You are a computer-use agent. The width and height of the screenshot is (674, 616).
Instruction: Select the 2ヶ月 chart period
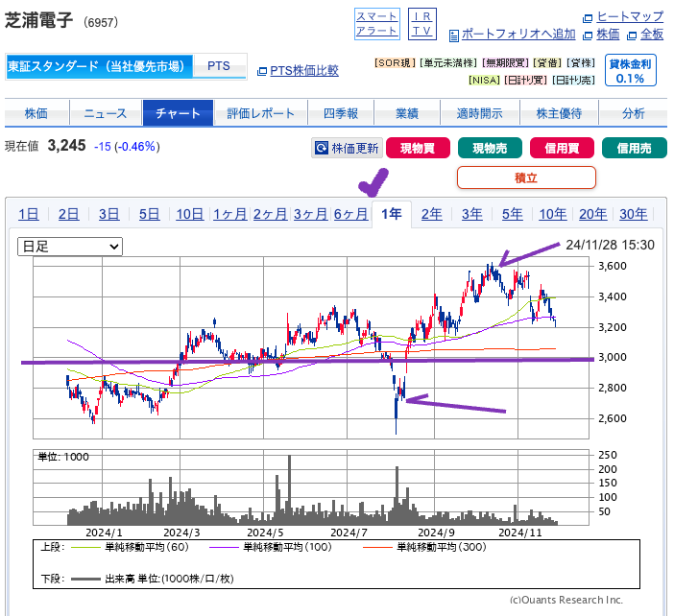click(x=271, y=214)
